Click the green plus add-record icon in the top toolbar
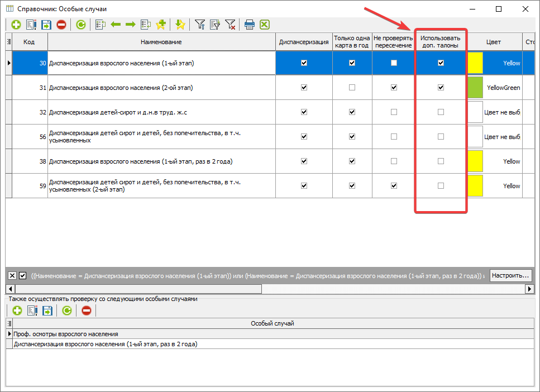Viewport: 540px width, 392px height. coord(16,25)
